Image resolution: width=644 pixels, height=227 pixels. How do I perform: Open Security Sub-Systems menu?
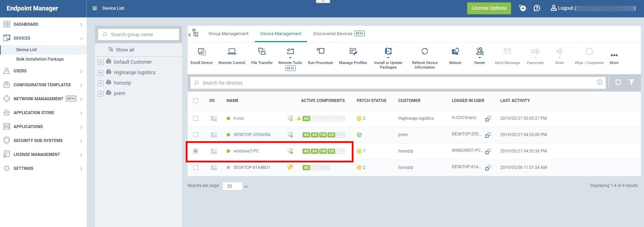pos(43,141)
